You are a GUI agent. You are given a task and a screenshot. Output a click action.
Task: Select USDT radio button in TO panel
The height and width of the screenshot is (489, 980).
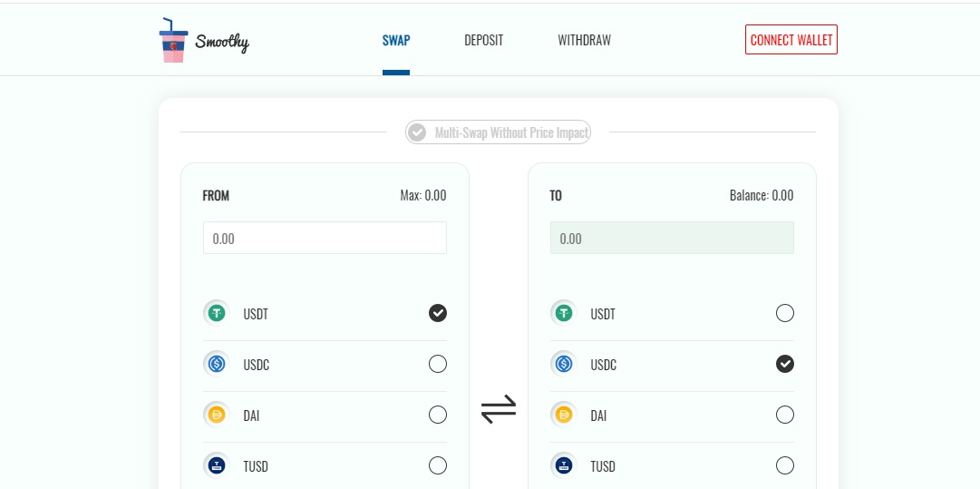pyautogui.click(x=785, y=313)
